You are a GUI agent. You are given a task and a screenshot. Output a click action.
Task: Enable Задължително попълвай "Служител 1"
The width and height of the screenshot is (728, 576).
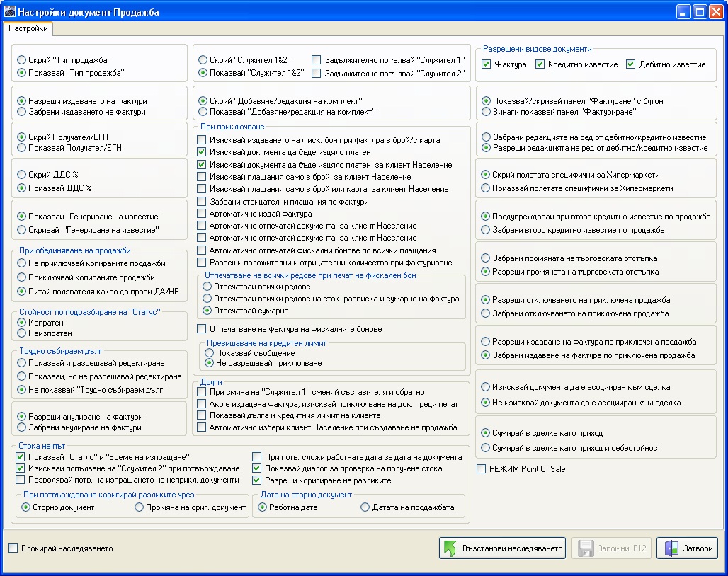pos(316,60)
